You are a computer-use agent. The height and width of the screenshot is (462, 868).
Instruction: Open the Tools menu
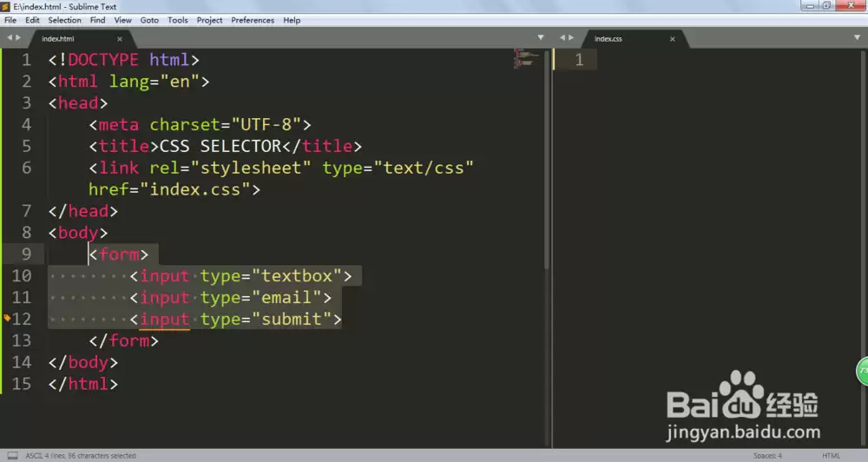pyautogui.click(x=178, y=20)
